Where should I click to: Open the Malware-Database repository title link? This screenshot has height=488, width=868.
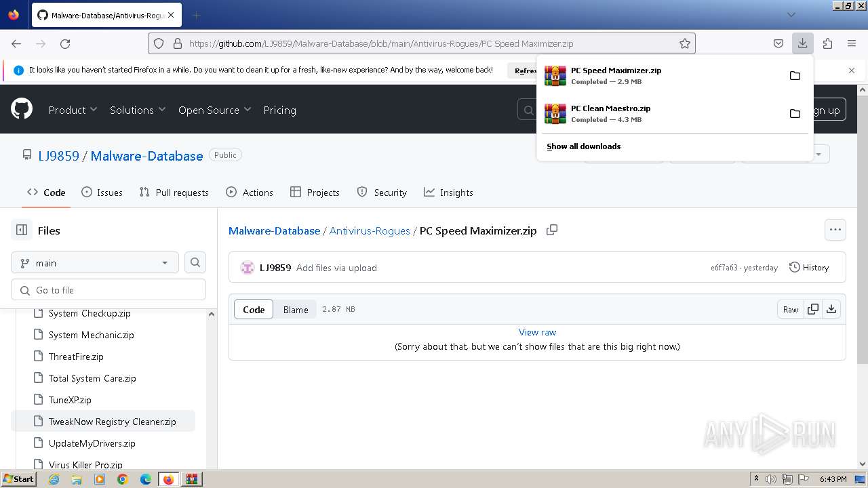point(146,156)
